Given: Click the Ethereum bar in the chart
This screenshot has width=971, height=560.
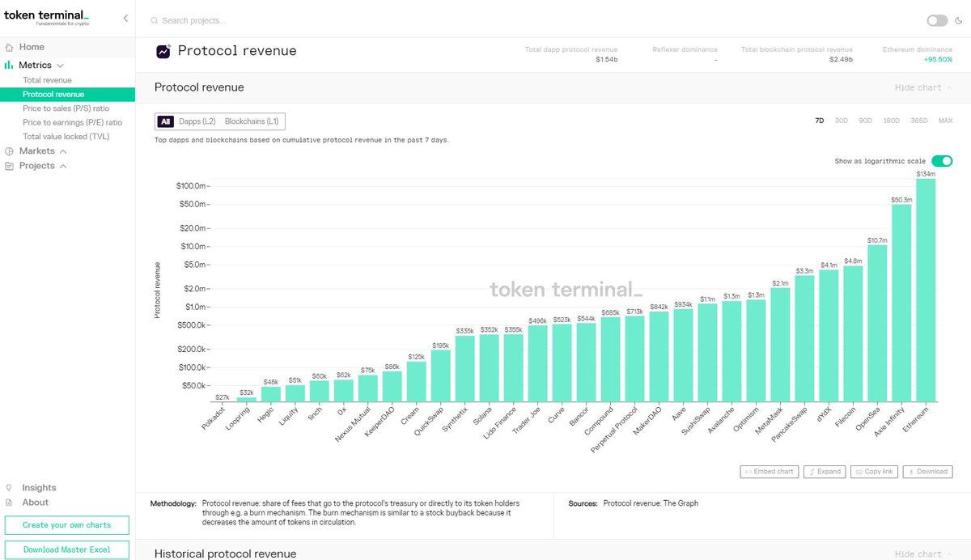Looking at the screenshot, I should (x=926, y=291).
